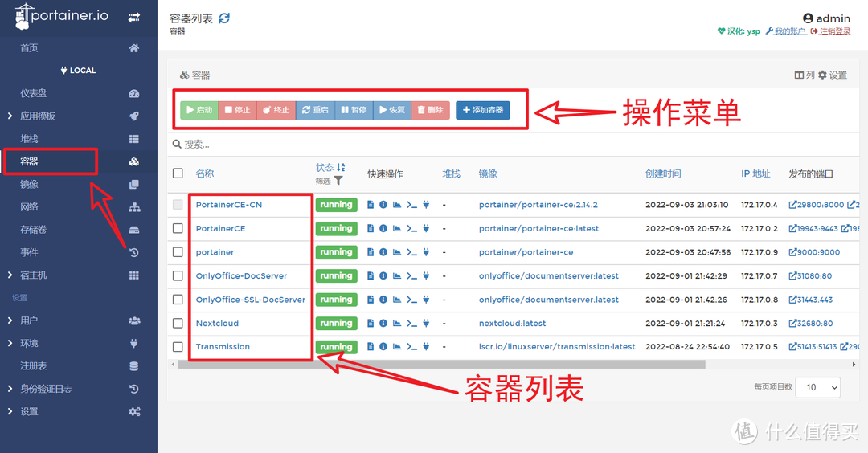Toggle the select-all checkbox in table header

(178, 173)
